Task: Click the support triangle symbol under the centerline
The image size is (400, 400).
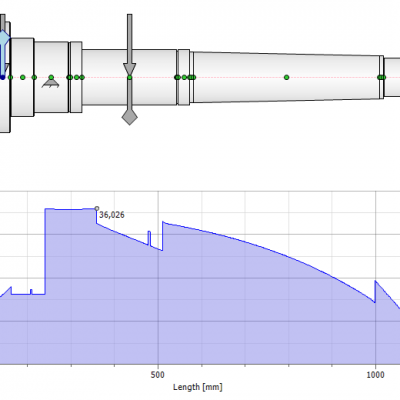Action: click(x=51, y=84)
